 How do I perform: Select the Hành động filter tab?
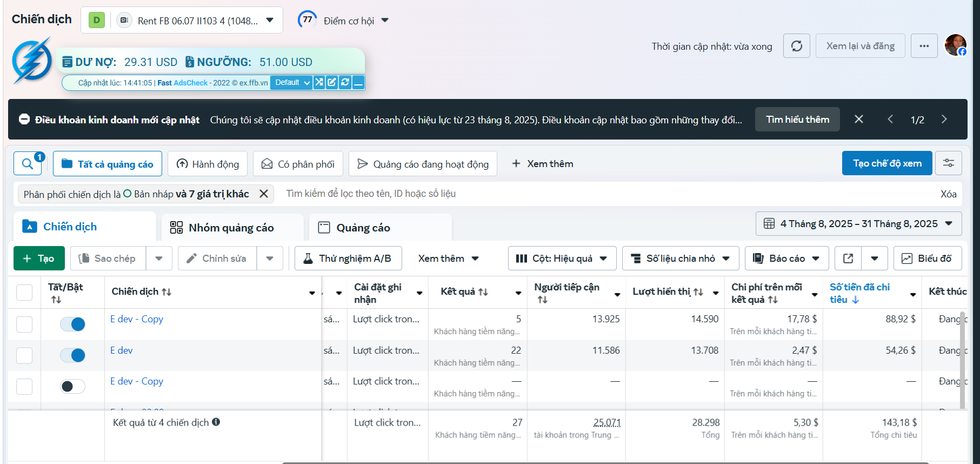[x=208, y=164]
